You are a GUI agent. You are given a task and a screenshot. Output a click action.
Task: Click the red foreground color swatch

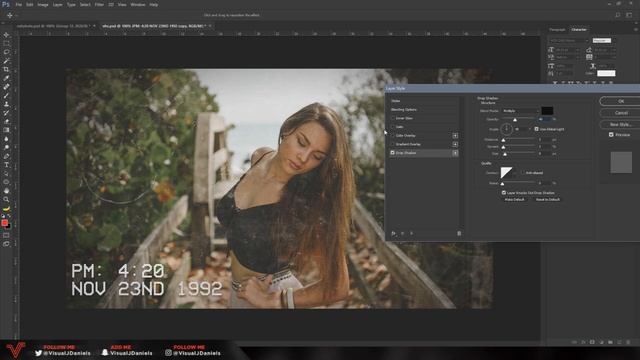click(4, 223)
